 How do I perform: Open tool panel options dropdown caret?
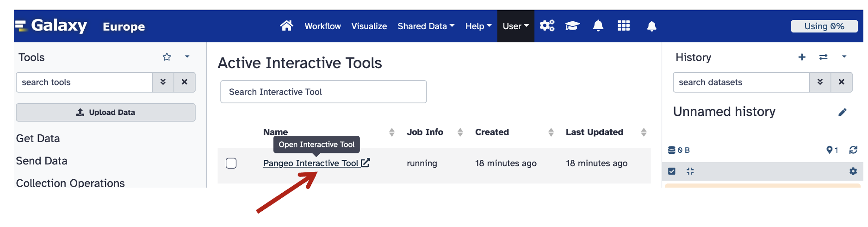pos(187,57)
